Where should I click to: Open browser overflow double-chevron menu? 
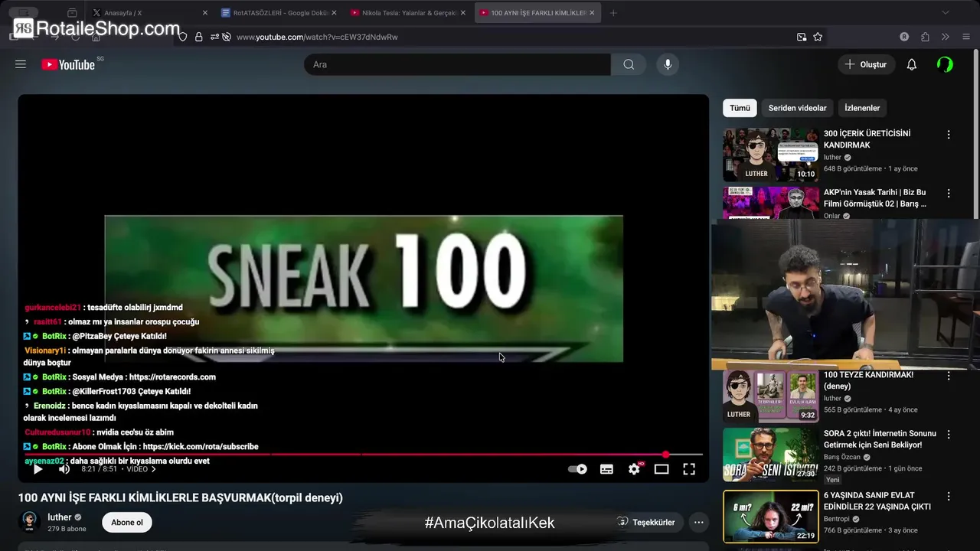point(946,37)
